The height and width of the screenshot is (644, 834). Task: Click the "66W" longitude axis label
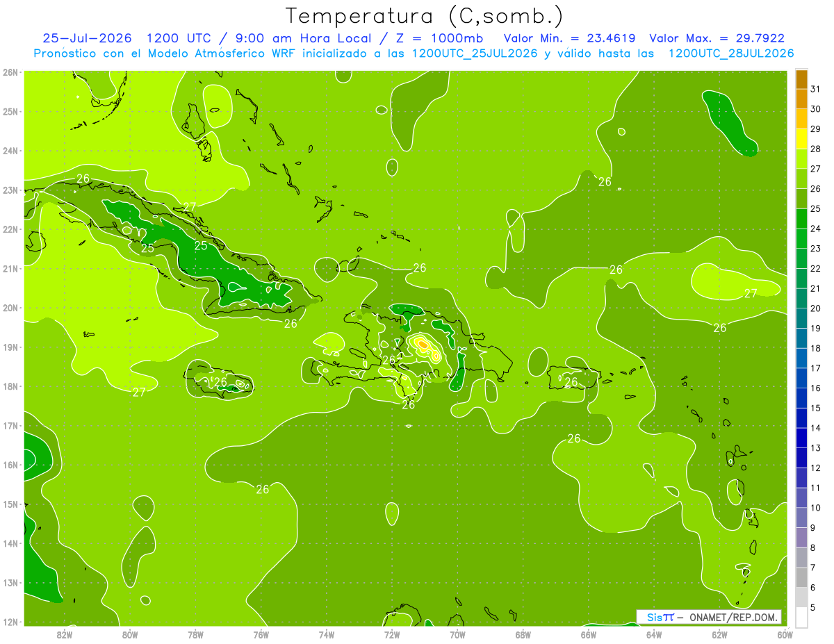pyautogui.click(x=588, y=635)
